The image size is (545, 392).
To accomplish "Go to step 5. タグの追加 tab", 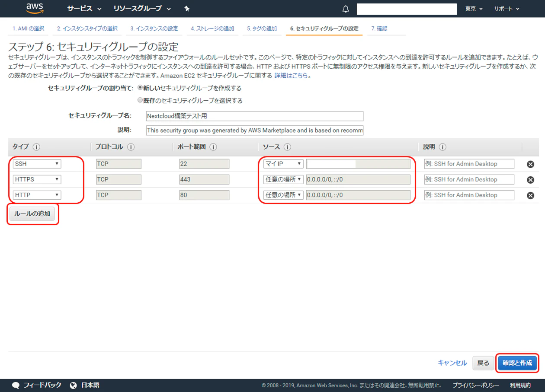I will click(x=262, y=29).
